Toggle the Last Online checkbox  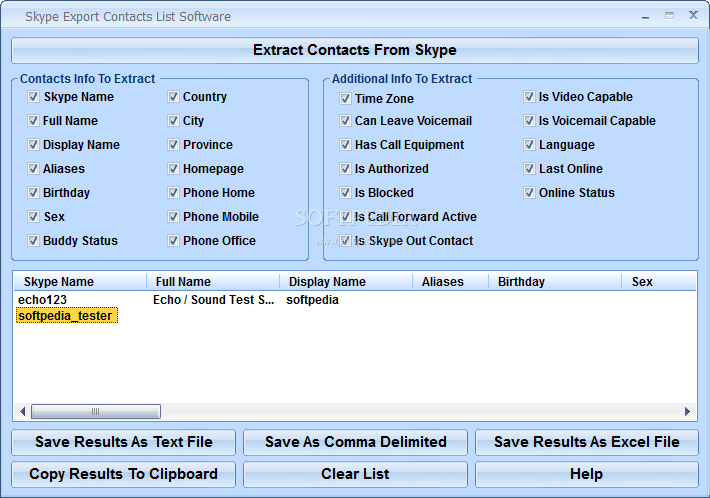529,168
